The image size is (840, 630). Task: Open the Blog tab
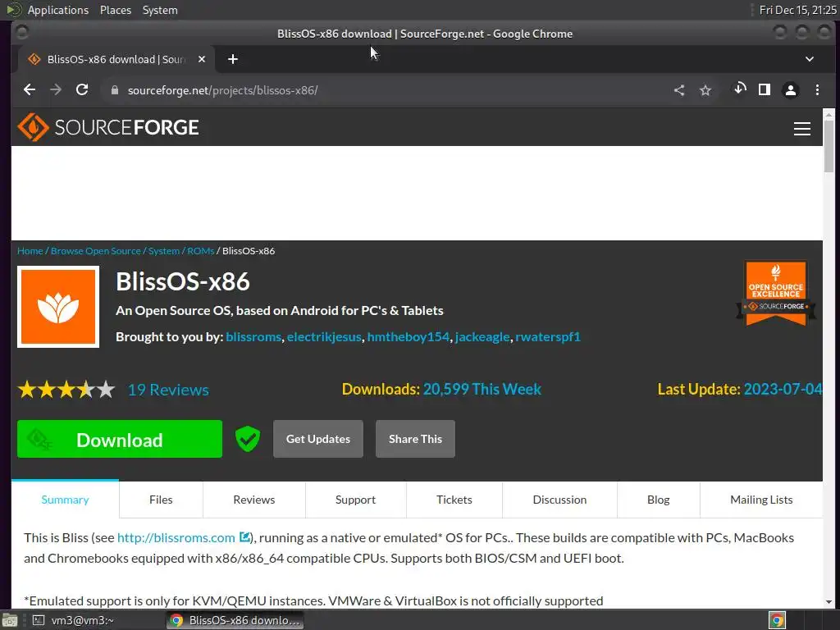tap(659, 500)
